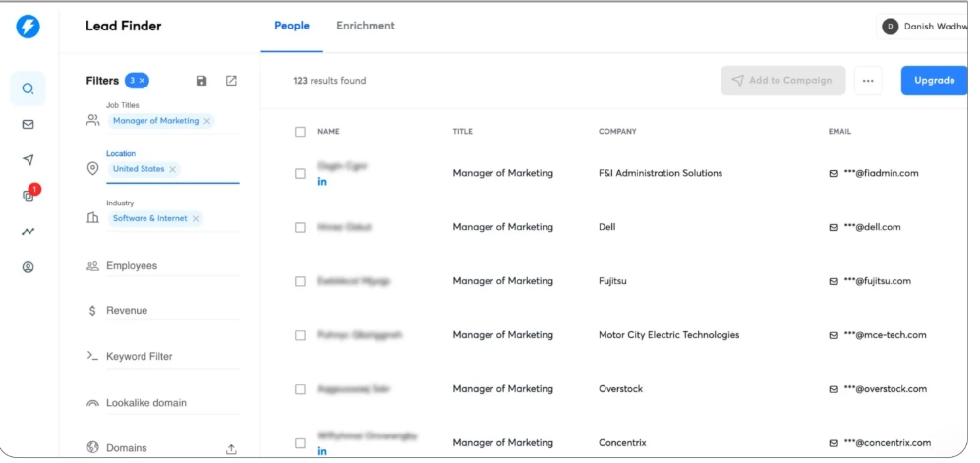Tick the select-all checkbox in NAME header
This screenshot has height=463, width=980.
tap(300, 132)
